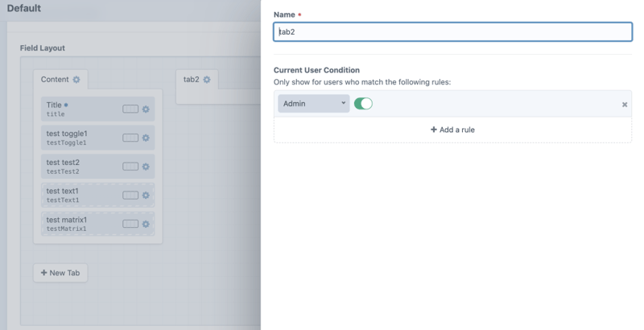644x330 pixels.
Task: Click the New Tab button
Action: click(60, 273)
